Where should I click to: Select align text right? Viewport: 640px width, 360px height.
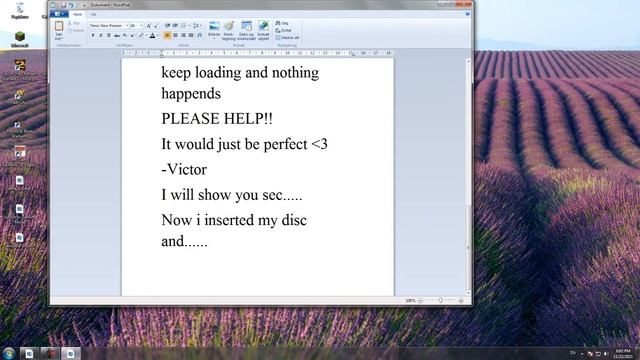(x=183, y=36)
